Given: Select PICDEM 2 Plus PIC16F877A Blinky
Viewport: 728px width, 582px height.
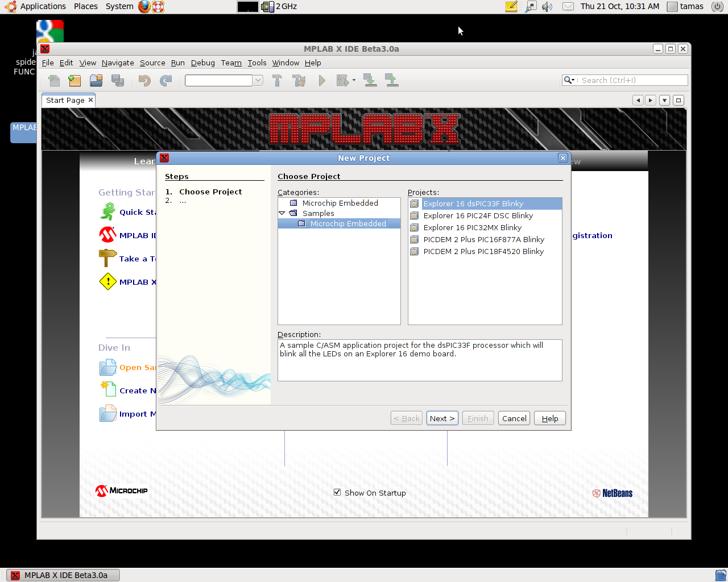Looking at the screenshot, I should (485, 239).
